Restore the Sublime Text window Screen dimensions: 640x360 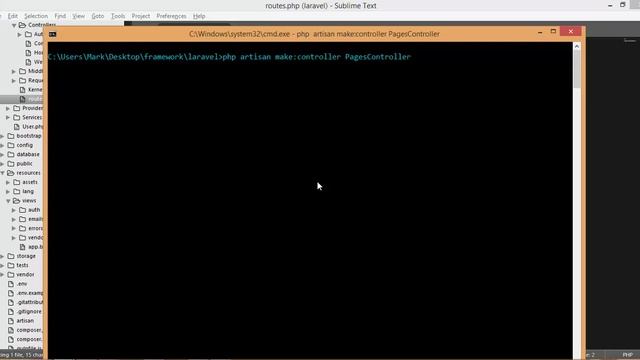click(622, 5)
